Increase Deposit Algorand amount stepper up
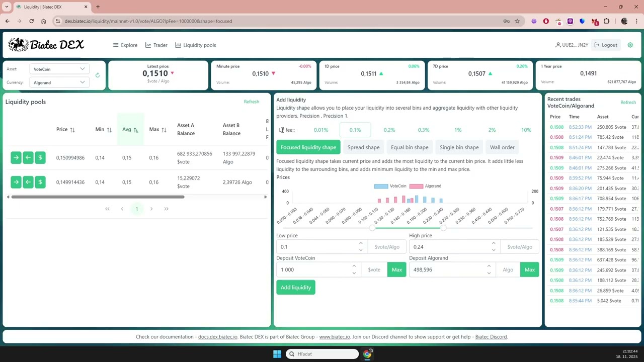Viewport: 644px width, 362px height. pyautogui.click(x=489, y=266)
